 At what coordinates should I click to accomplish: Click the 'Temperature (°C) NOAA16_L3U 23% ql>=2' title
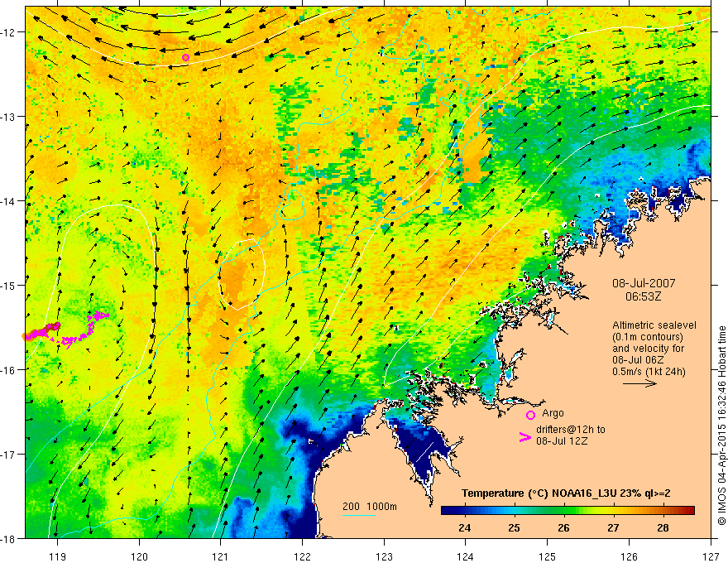tap(566, 493)
